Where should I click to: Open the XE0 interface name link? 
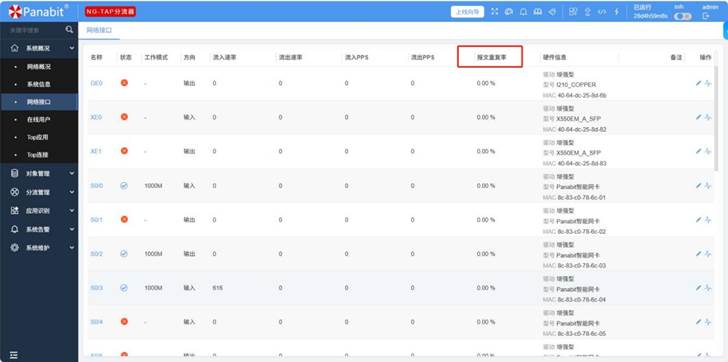pos(96,117)
